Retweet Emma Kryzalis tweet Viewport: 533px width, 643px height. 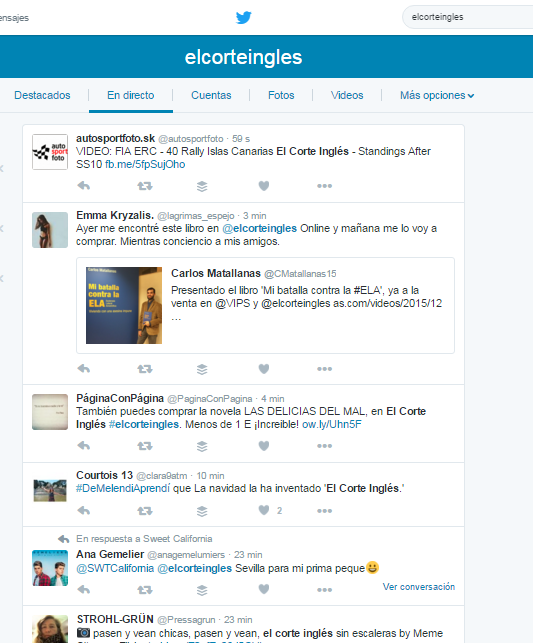[x=145, y=369]
